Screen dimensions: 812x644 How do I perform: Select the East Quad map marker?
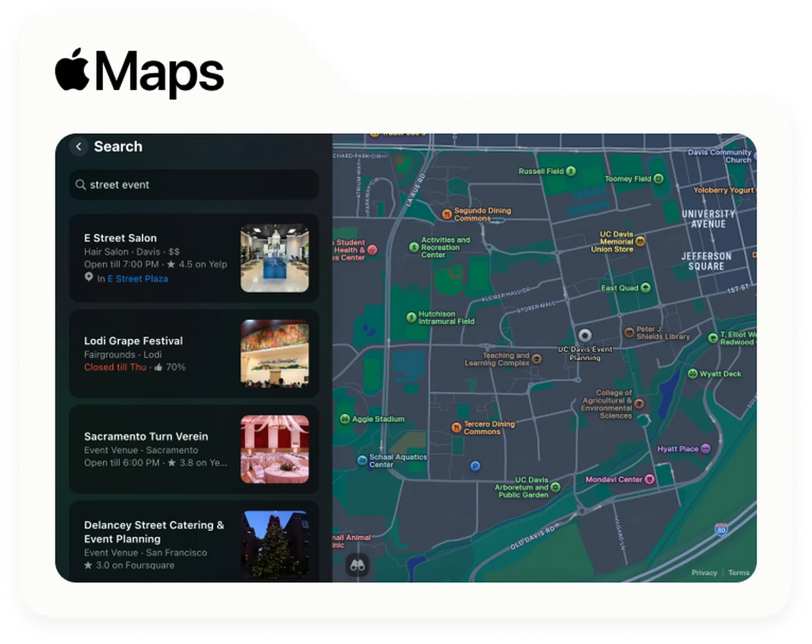[646, 287]
